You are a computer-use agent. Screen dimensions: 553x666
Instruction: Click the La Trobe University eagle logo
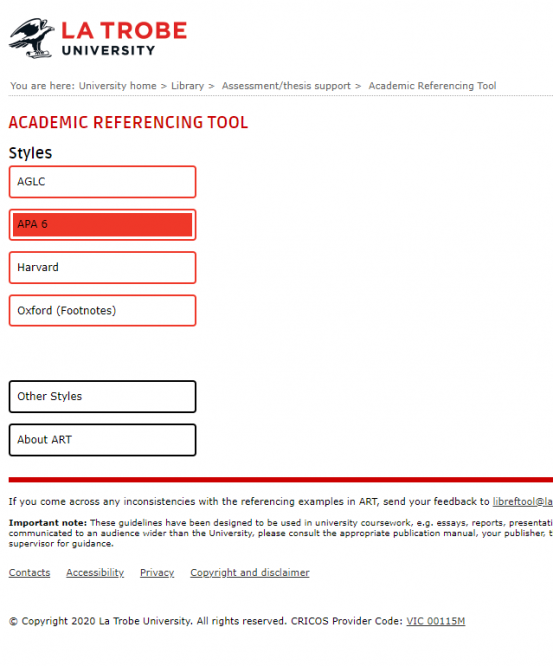click(31, 38)
